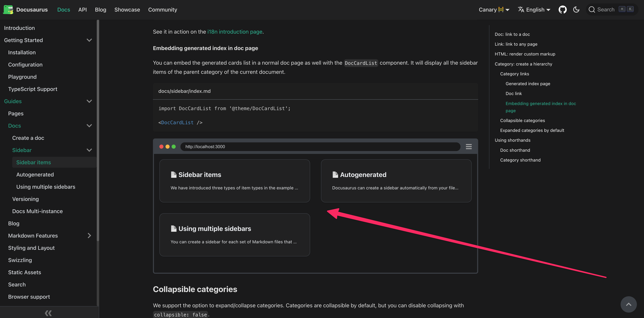Open the API navbar item
Screen dimensions: 644x318
pos(82,10)
